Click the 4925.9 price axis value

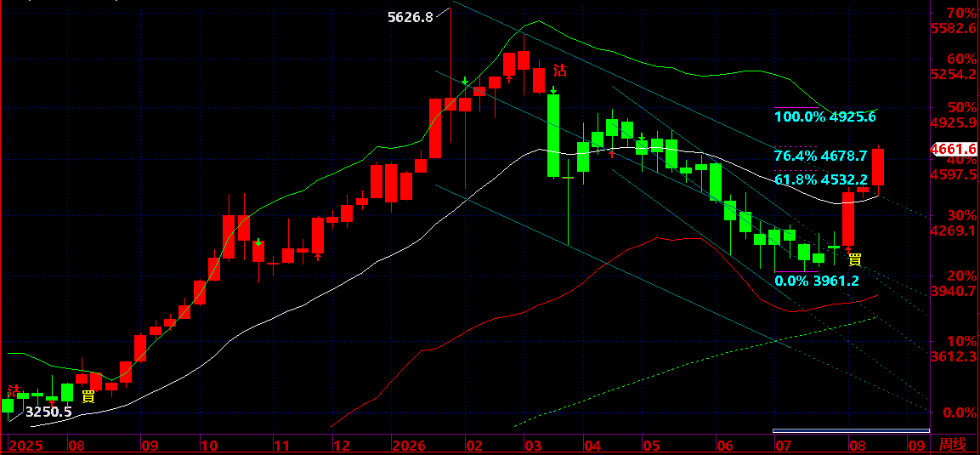953,122
